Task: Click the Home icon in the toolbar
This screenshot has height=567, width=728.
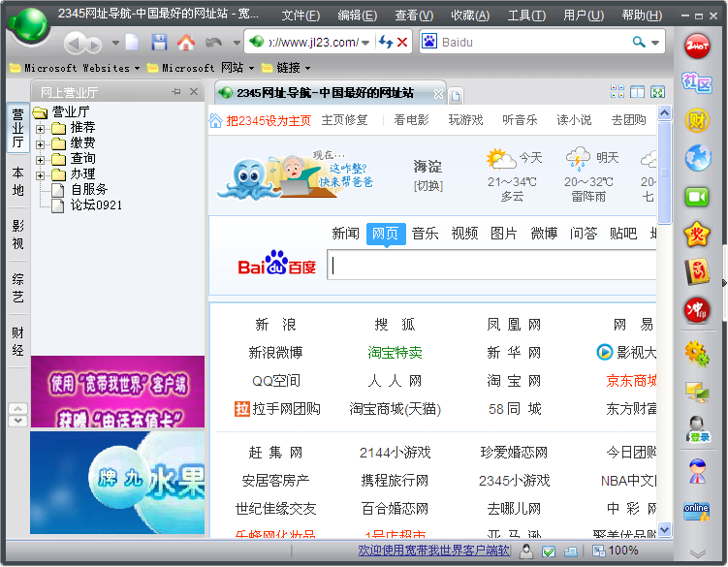Action: click(x=186, y=43)
